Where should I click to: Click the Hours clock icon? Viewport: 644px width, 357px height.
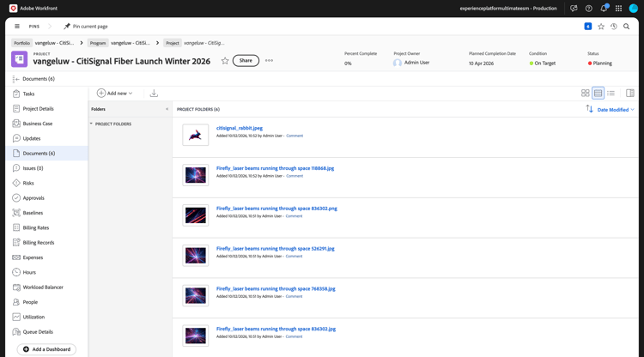16,272
